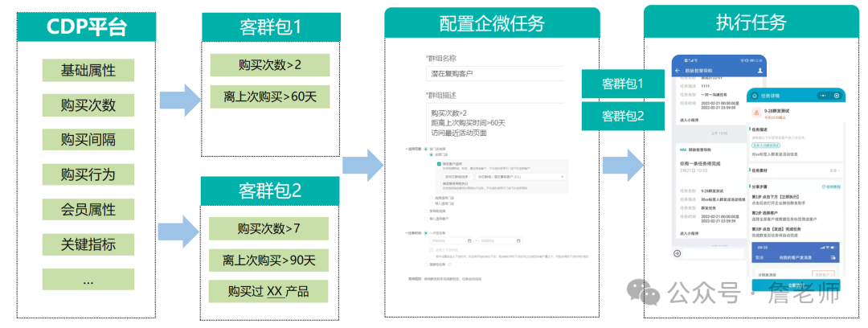Select the 按门店选择 radio option
868x328 pixels.
[x=426, y=149]
